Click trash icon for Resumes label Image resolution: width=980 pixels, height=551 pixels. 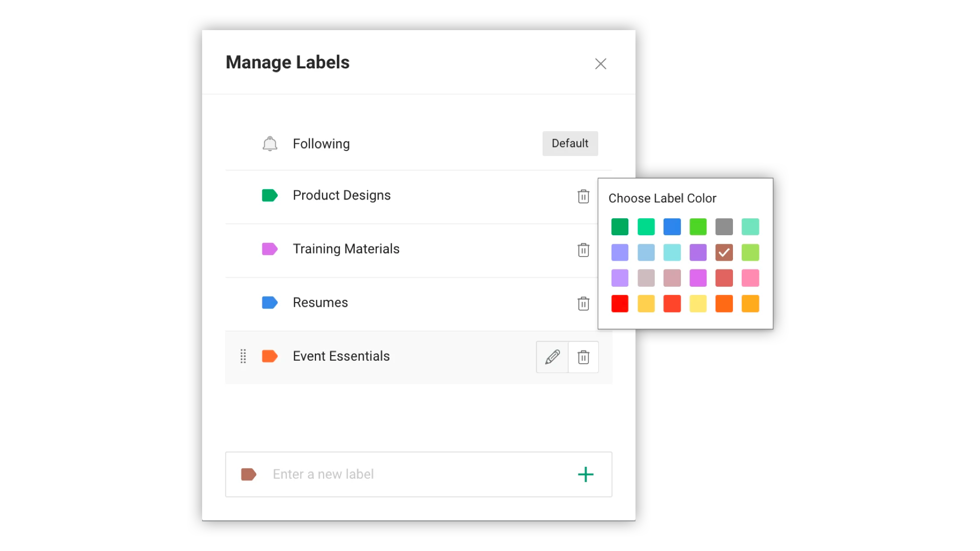point(583,304)
